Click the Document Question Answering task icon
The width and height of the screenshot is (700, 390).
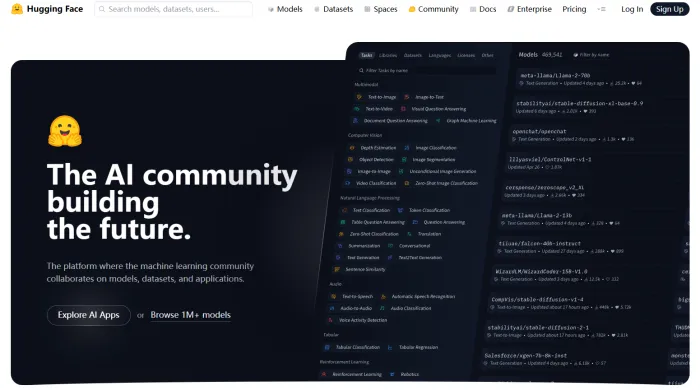coord(355,120)
